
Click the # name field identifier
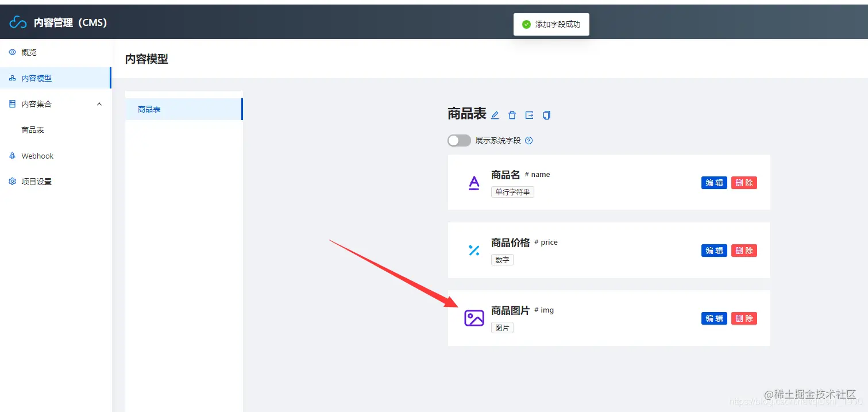pos(537,175)
